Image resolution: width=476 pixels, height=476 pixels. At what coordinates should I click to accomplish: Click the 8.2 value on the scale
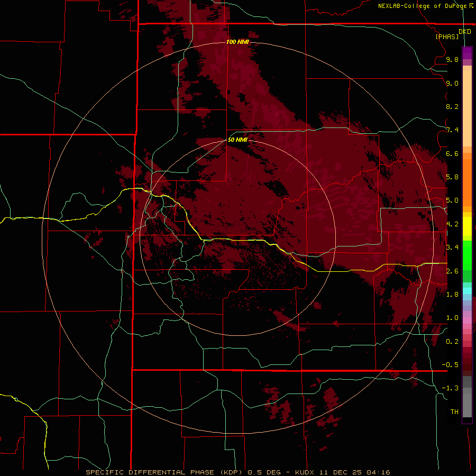point(452,106)
